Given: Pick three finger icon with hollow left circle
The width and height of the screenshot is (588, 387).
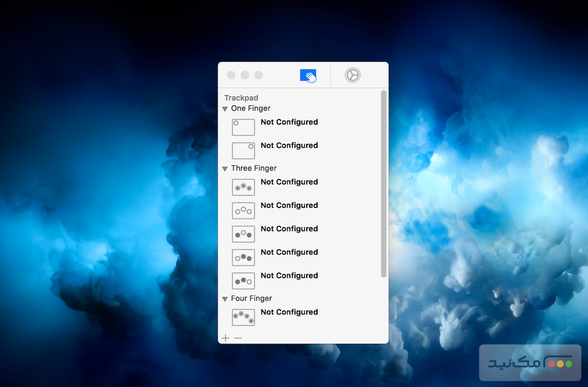Looking at the screenshot, I should pyautogui.click(x=243, y=257).
